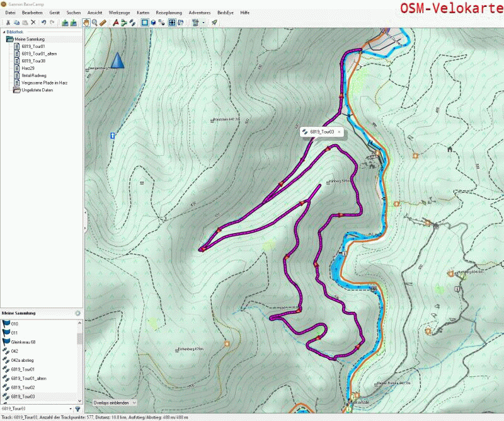Select the new Route tool
Viewport: 504px width, 421px height.
click(124, 23)
